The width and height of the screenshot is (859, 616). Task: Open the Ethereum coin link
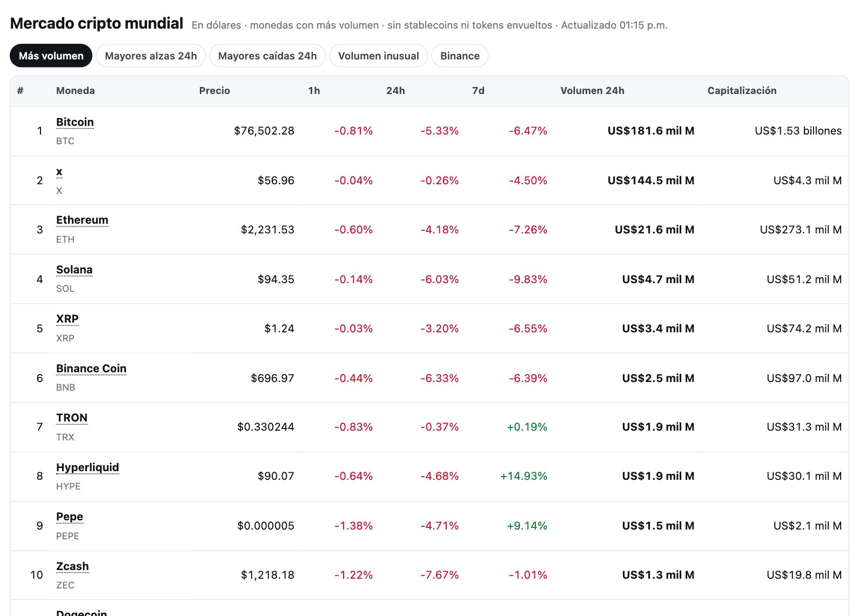click(x=82, y=220)
